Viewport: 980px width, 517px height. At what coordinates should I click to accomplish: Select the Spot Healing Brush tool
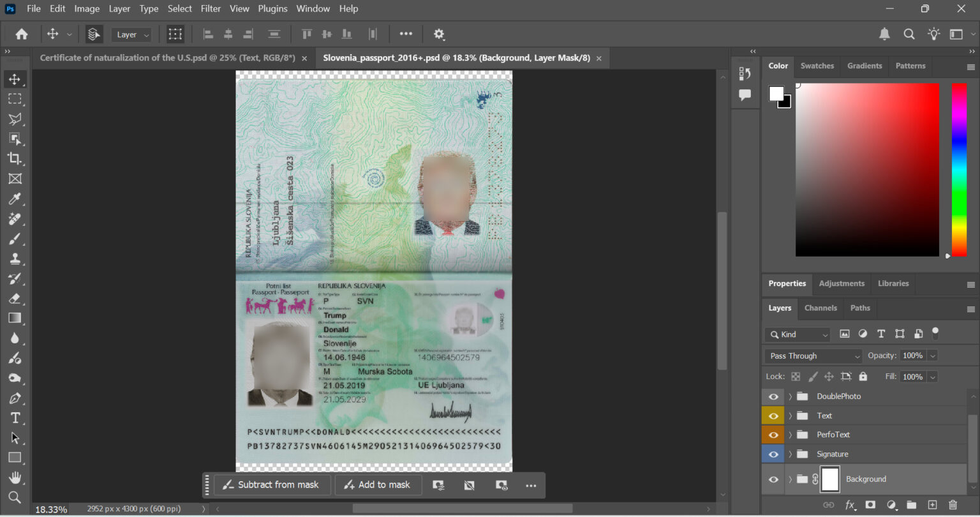15,219
